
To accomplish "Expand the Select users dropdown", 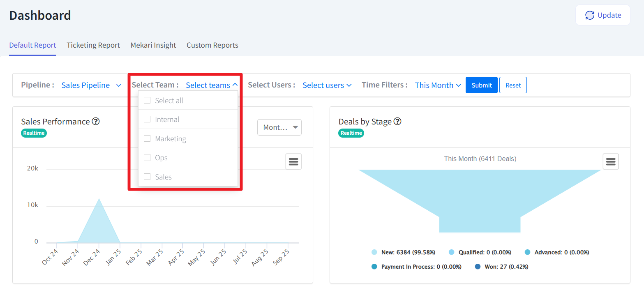I will coord(327,85).
